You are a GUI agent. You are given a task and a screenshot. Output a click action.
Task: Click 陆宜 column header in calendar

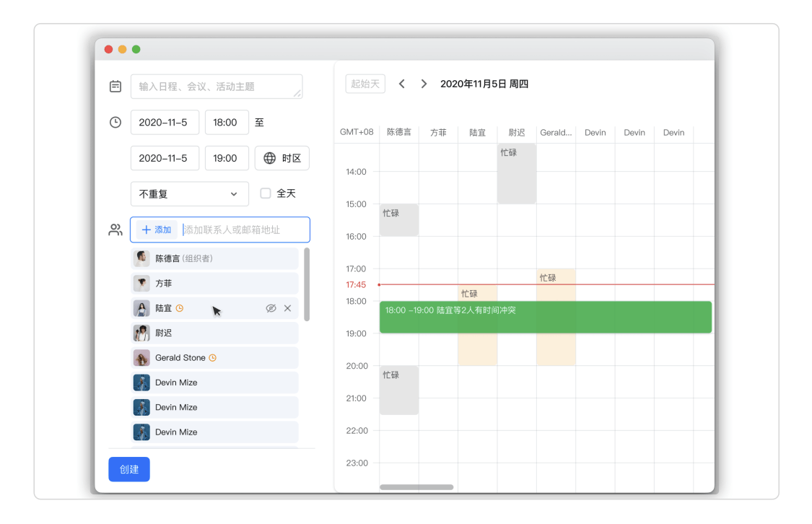[478, 133]
